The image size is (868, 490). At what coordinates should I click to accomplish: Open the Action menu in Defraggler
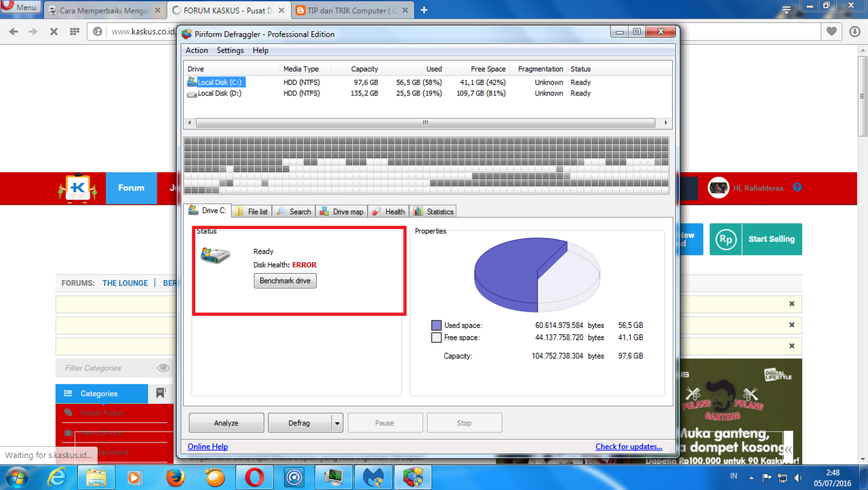point(197,50)
